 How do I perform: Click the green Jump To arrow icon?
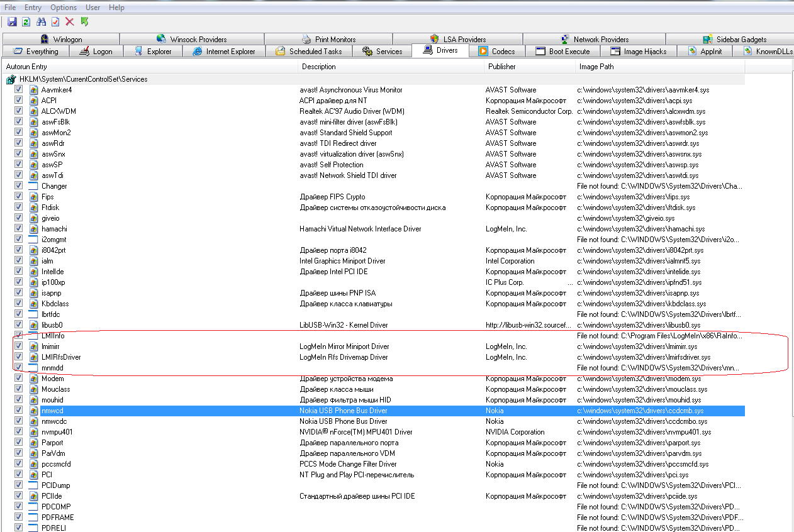84,22
